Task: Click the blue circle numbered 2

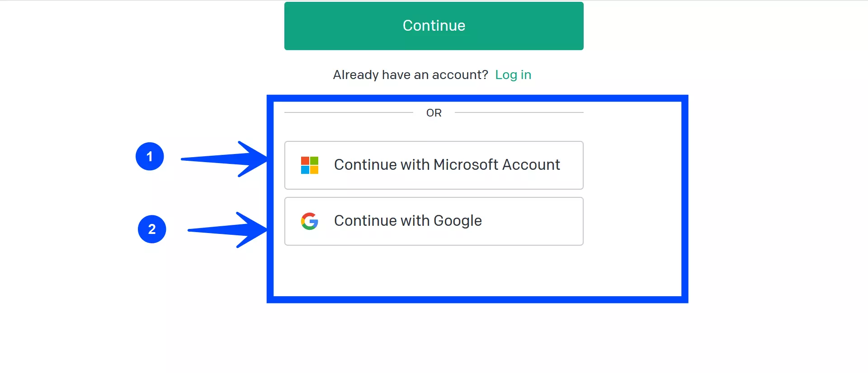Action: [152, 229]
